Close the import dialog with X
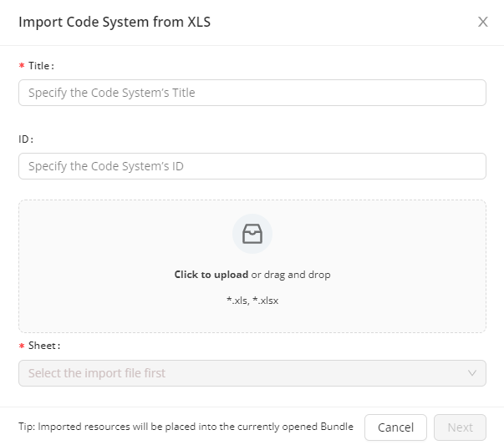 pos(482,23)
